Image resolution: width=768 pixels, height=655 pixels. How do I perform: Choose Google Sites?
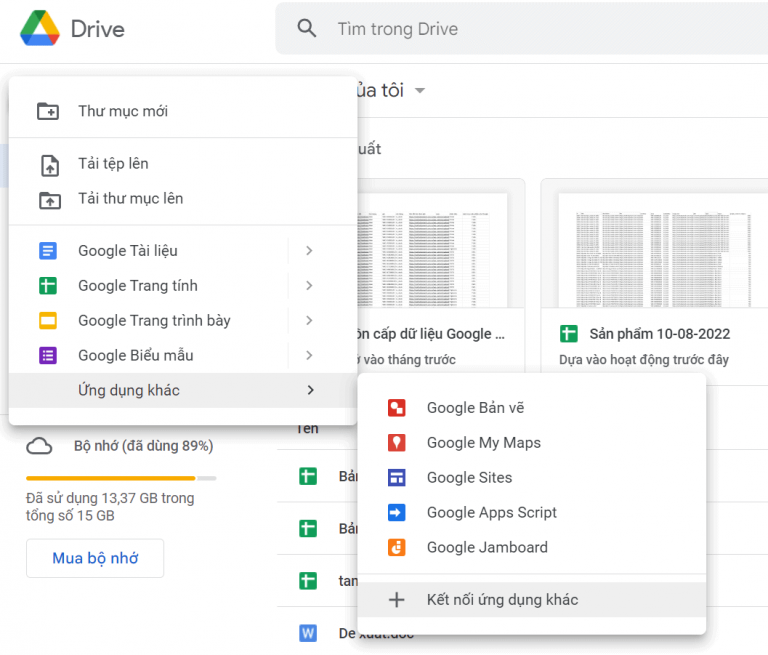click(531, 477)
